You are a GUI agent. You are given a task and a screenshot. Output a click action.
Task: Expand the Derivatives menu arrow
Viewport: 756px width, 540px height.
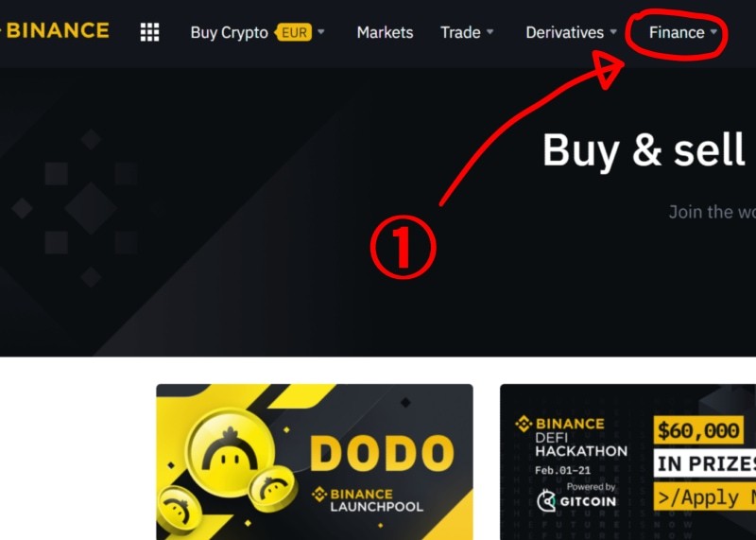pos(613,32)
